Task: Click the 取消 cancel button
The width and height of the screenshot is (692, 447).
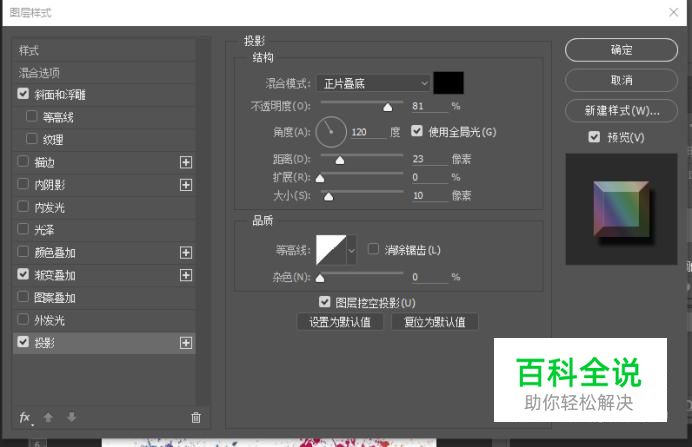Action: 621,80
